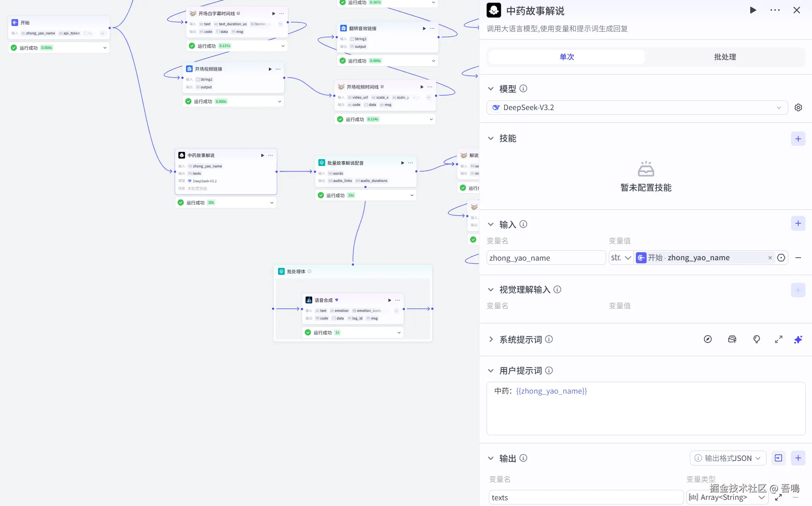812x506 pixels.
Task: Expand the 系统提示词 section
Action: pyautogui.click(x=491, y=339)
